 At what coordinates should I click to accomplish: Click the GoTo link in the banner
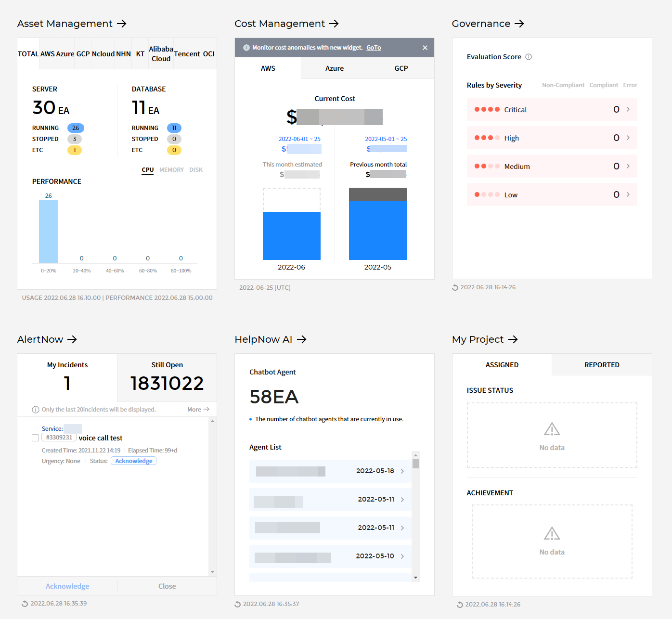coord(374,47)
